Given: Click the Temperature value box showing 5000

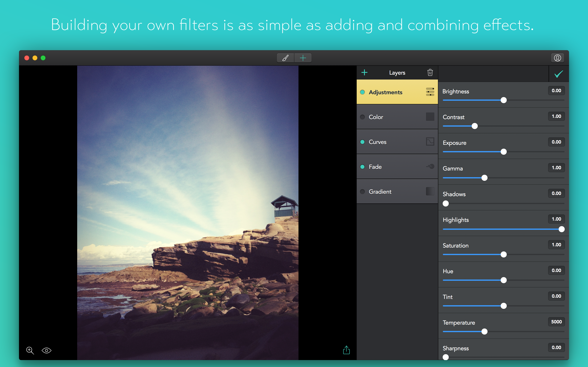Looking at the screenshot, I should click(x=556, y=322).
